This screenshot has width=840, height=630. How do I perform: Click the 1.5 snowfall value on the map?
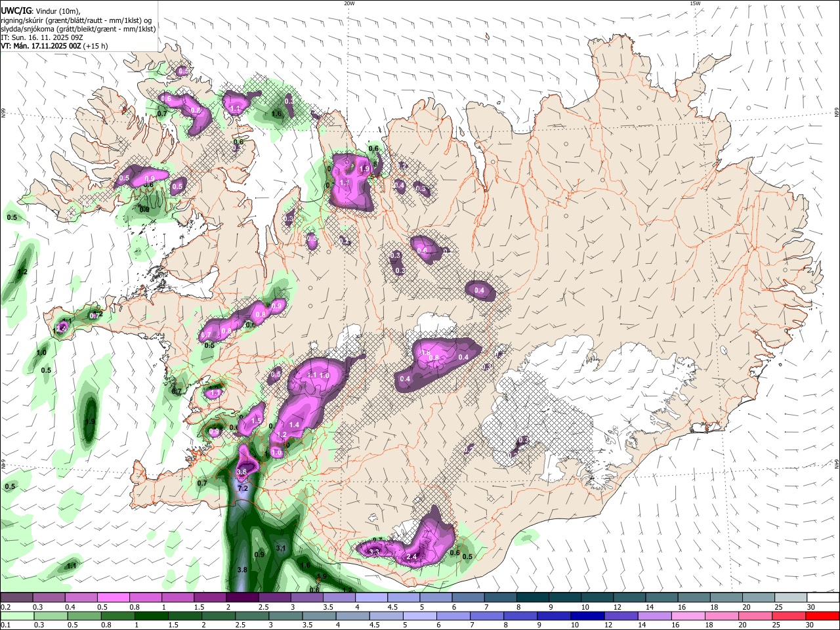point(257,421)
